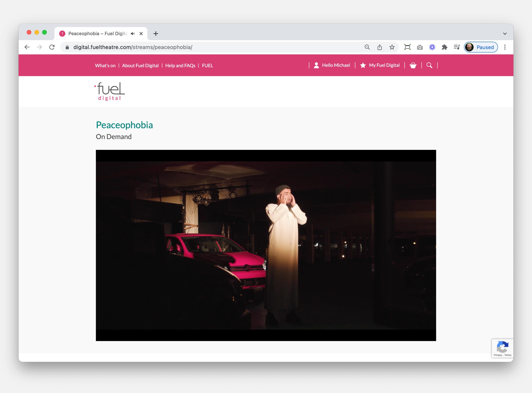Click the yellow minimize window button
The image size is (532, 393).
coord(37,32)
